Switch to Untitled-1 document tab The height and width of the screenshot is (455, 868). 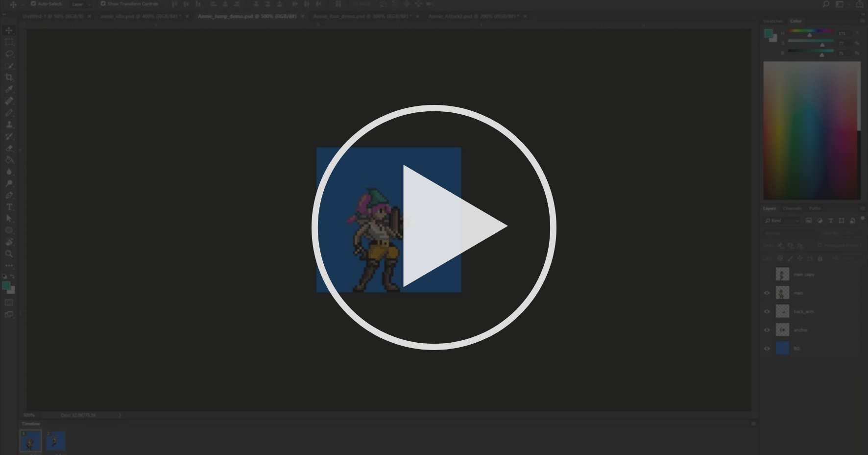[x=52, y=16]
